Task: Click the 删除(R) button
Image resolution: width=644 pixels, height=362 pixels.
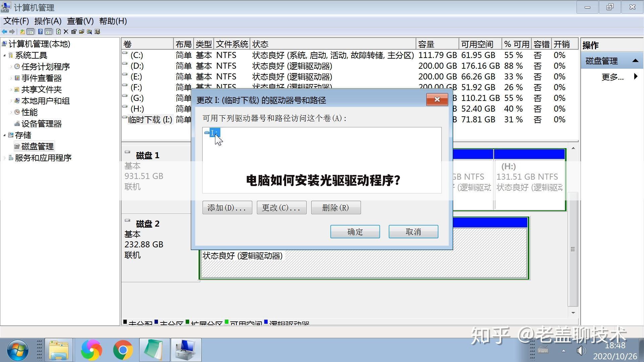Action: 336,207
